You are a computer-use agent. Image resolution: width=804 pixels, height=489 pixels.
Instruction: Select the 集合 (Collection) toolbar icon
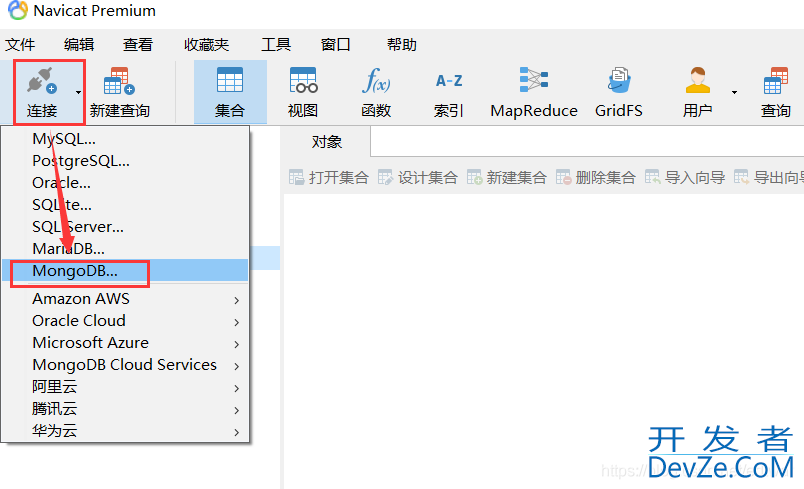230,82
